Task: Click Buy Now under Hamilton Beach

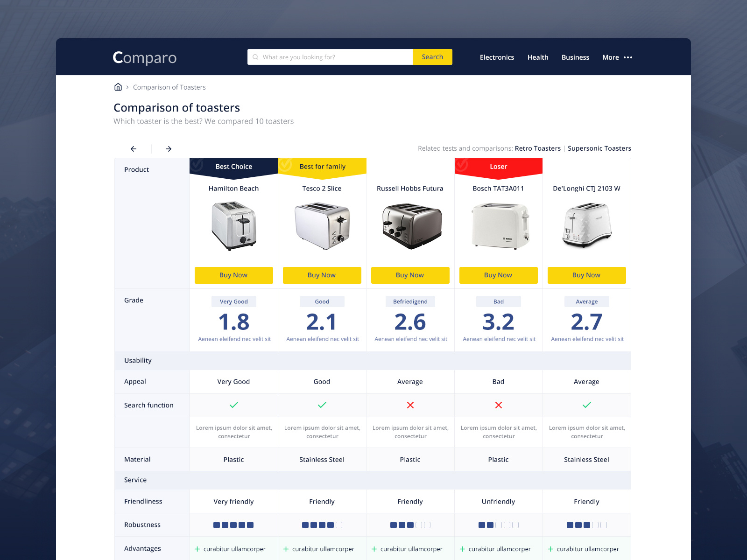Action: (233, 275)
